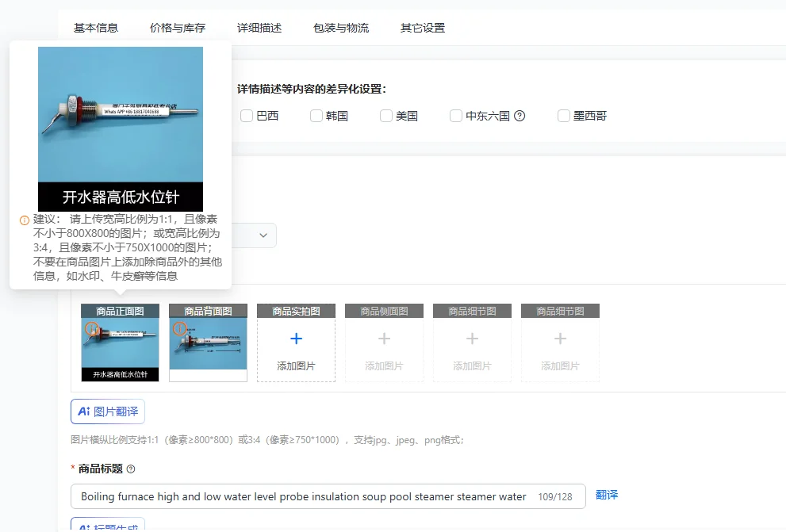Click the AI 图片翻译 button
Image resolution: width=786 pixels, height=532 pixels.
point(108,411)
